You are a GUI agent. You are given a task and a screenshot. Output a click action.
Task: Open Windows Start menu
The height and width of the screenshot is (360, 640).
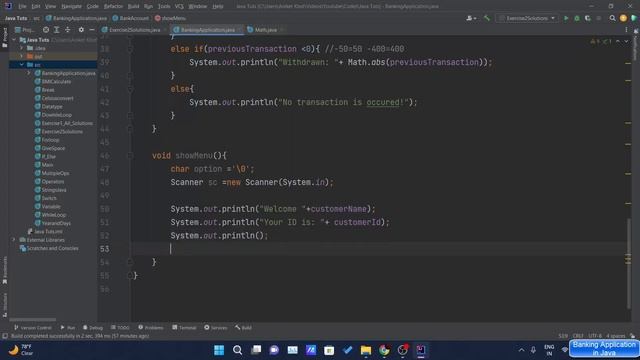219,350
